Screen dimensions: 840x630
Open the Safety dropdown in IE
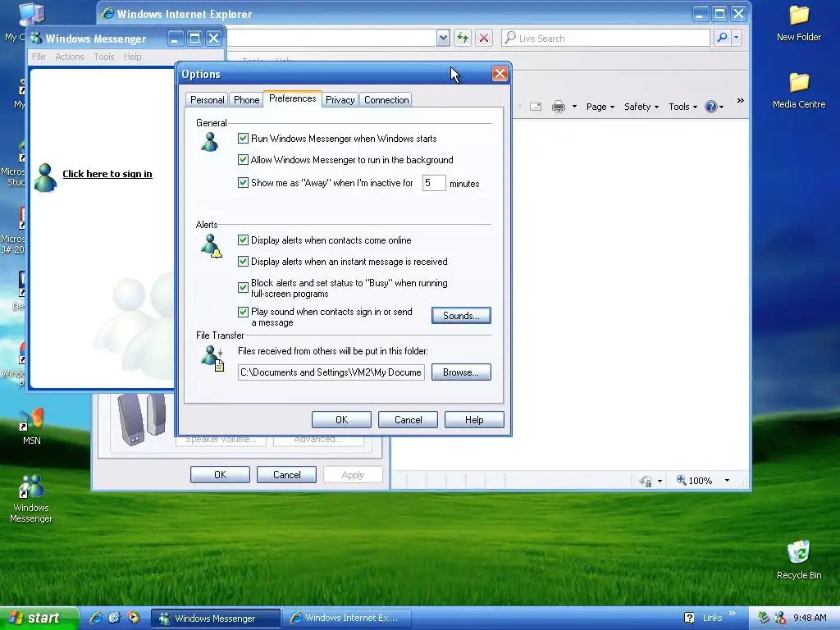click(x=641, y=107)
